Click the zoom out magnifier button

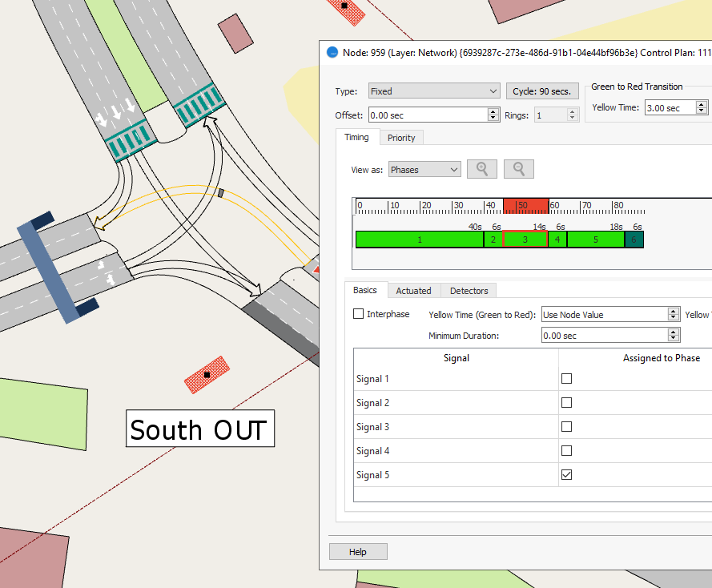519,169
